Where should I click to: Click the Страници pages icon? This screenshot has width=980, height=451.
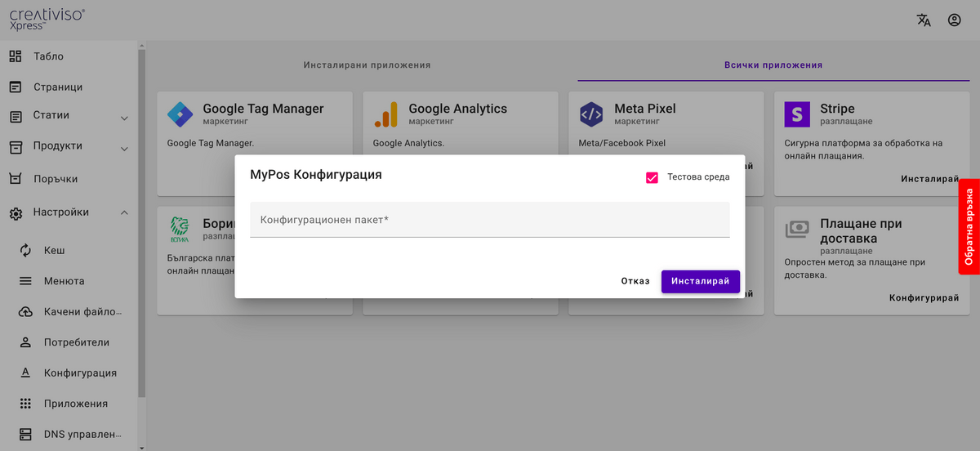[x=16, y=87]
